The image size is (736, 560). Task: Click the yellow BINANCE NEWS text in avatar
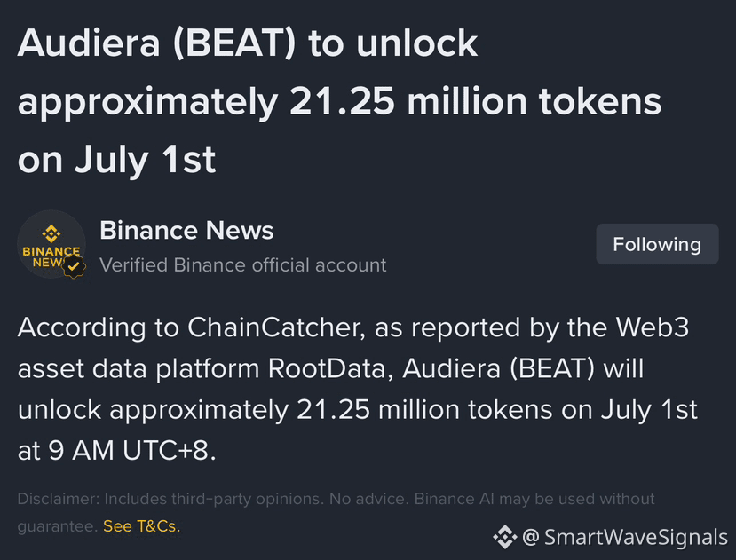coord(51,256)
